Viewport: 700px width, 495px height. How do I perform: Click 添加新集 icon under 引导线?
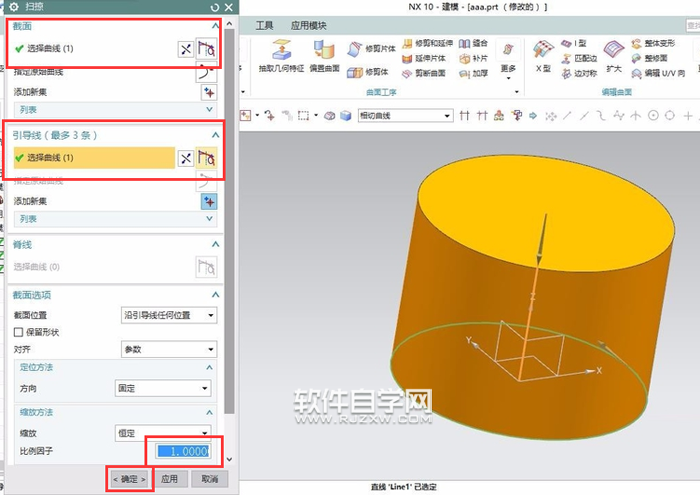point(209,201)
